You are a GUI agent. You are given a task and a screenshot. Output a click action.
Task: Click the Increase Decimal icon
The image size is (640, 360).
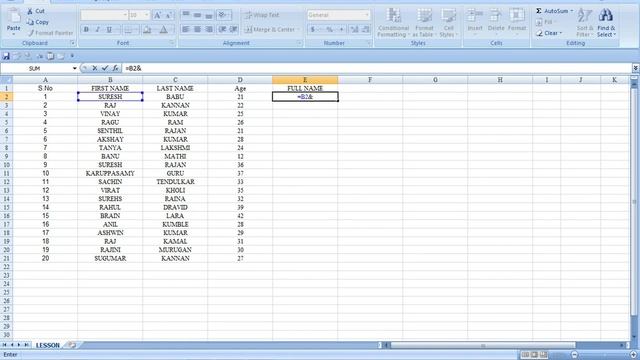click(x=354, y=29)
